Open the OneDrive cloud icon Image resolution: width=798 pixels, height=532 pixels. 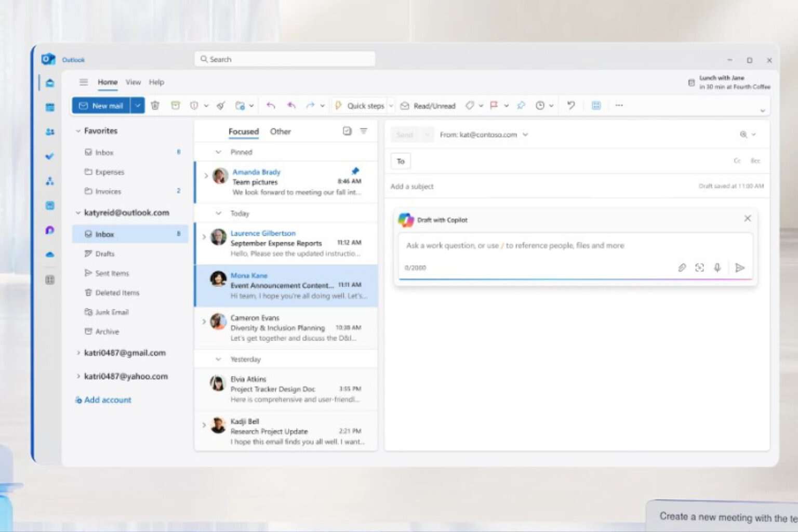[50, 255]
